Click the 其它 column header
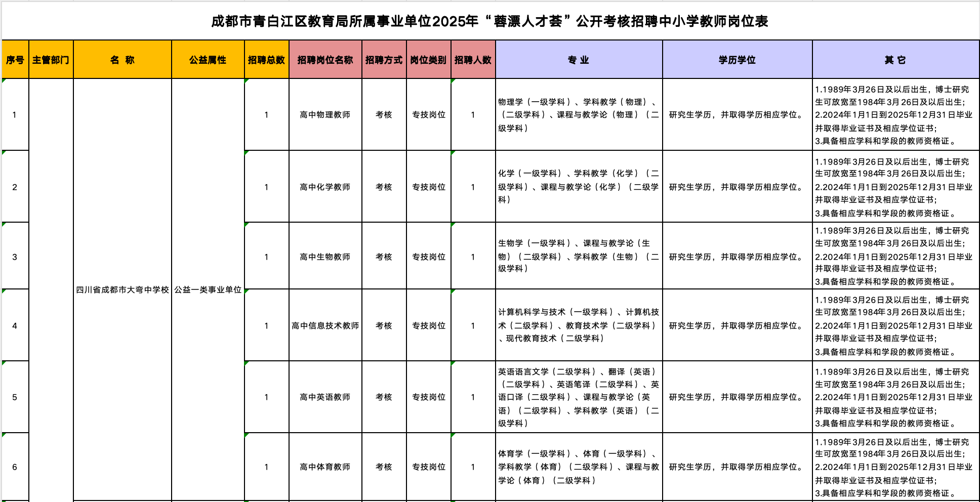980x502 pixels. tap(895, 60)
